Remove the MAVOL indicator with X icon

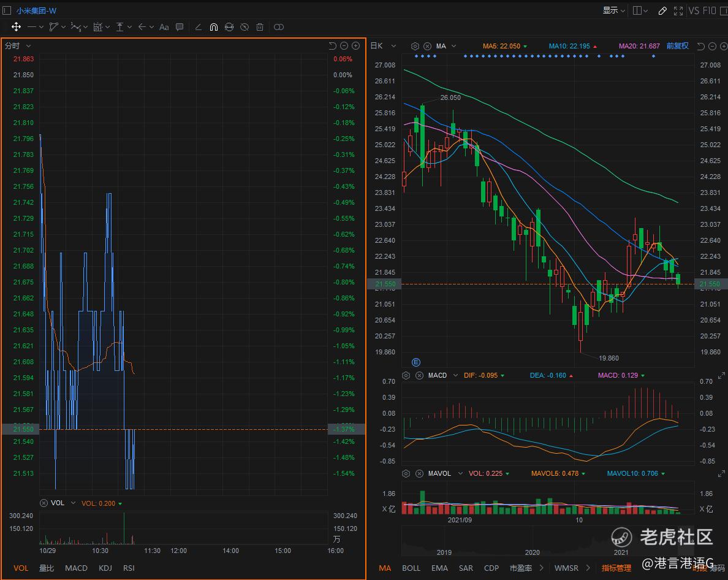(x=419, y=473)
